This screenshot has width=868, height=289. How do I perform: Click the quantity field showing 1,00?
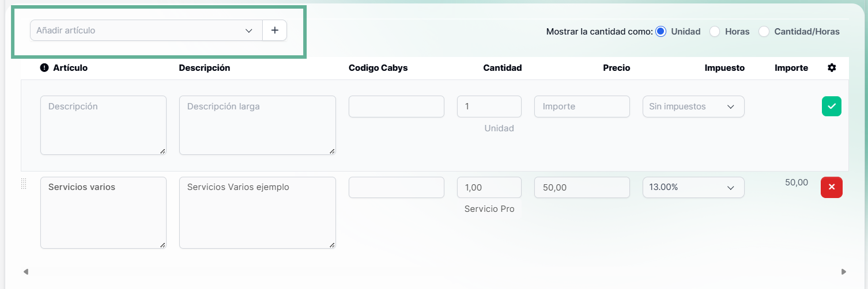point(489,188)
